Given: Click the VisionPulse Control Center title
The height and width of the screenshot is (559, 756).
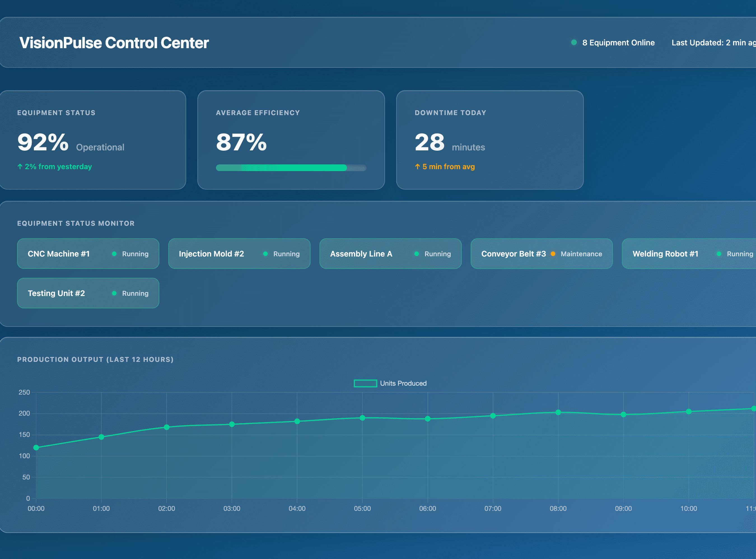Looking at the screenshot, I should coord(114,43).
